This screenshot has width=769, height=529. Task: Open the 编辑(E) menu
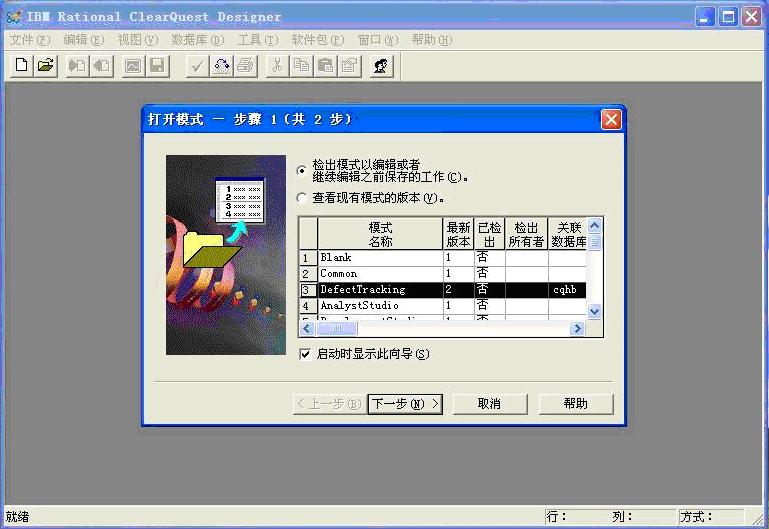tap(84, 40)
